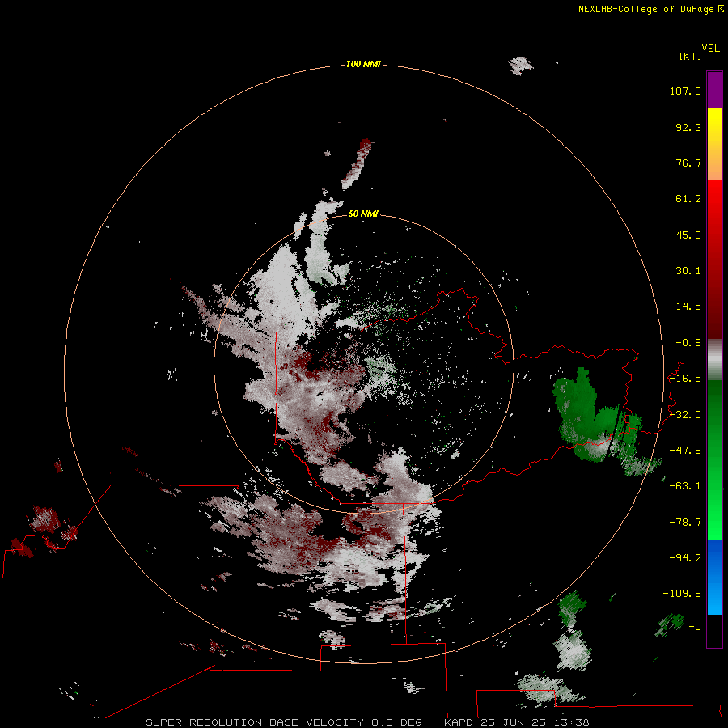This screenshot has width=728, height=728.
Task: Click the -109.8 velocity scale value
Action: tap(682, 594)
